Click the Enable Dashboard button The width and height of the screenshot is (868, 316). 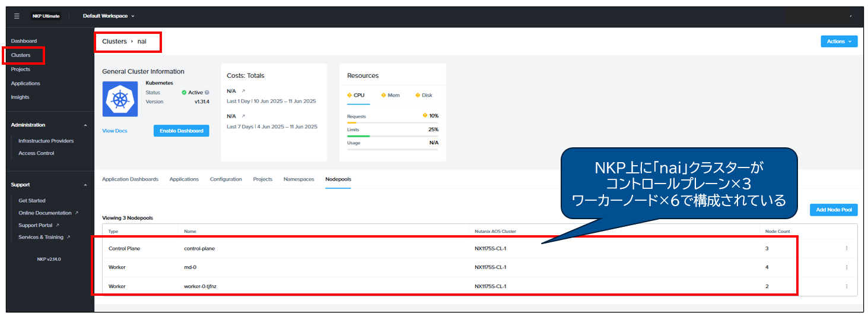181,131
